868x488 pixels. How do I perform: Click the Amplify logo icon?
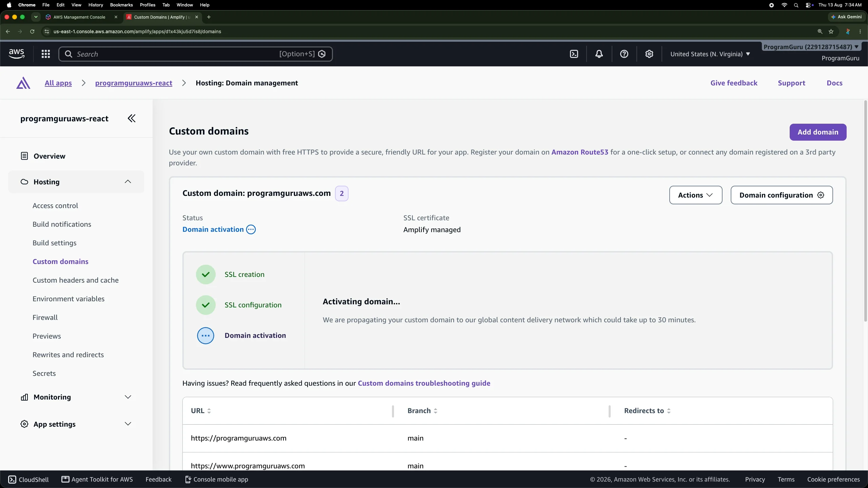click(x=23, y=83)
